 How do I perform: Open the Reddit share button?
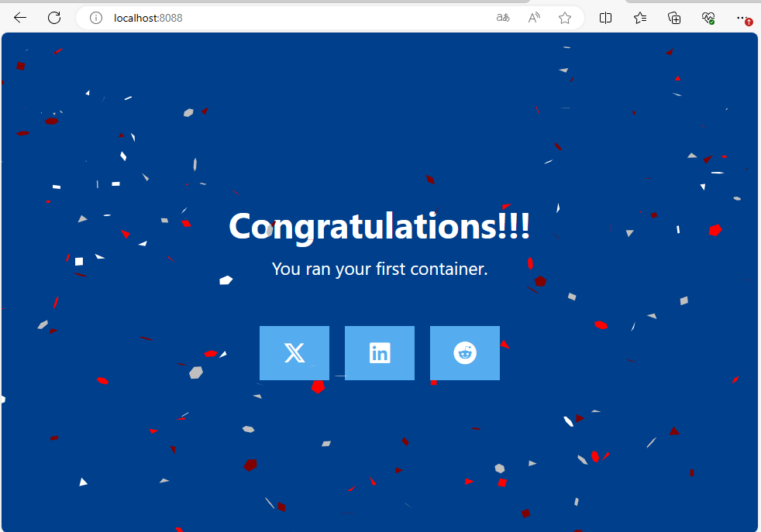point(465,353)
